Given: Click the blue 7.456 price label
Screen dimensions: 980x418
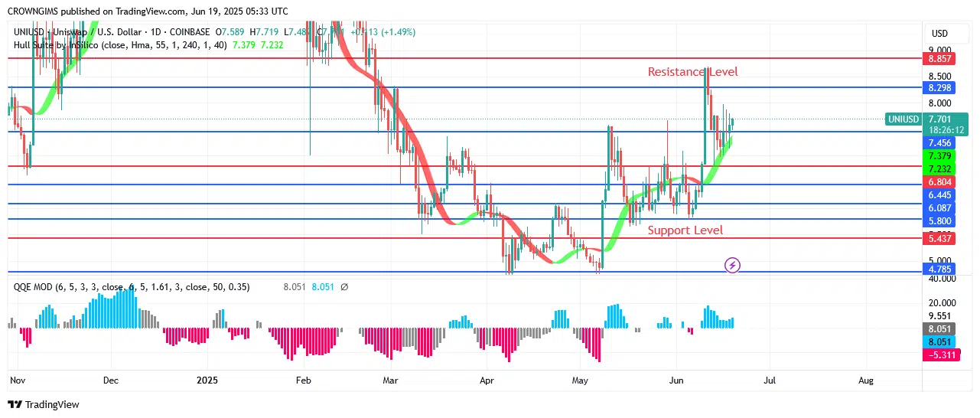Looking at the screenshot, I should pos(939,143).
